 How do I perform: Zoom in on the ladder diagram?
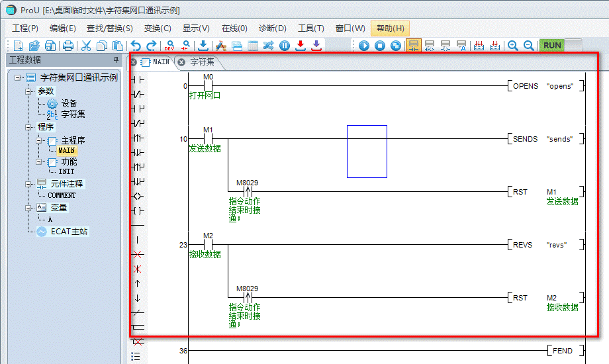coord(512,46)
